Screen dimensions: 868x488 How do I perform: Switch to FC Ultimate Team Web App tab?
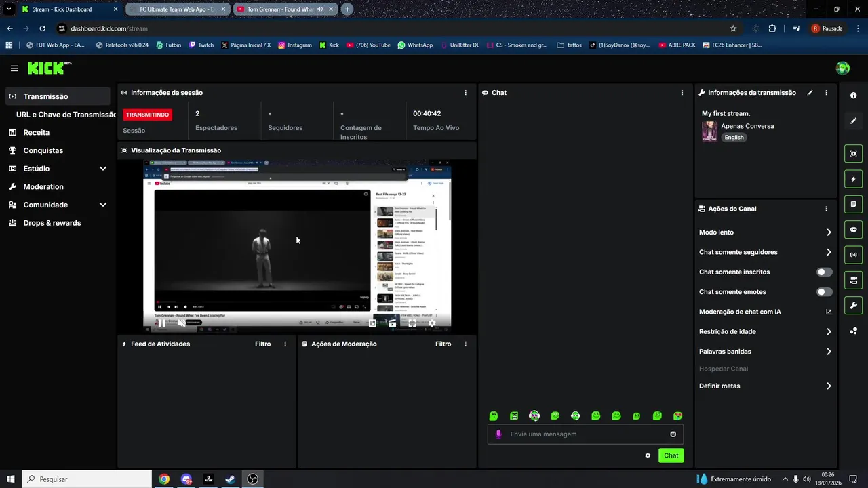(x=178, y=9)
